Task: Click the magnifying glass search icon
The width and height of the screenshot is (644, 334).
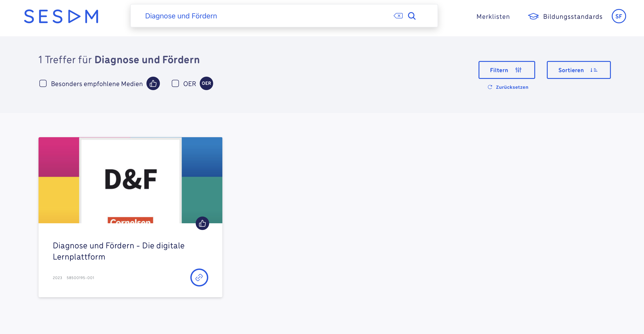Action: (412, 16)
